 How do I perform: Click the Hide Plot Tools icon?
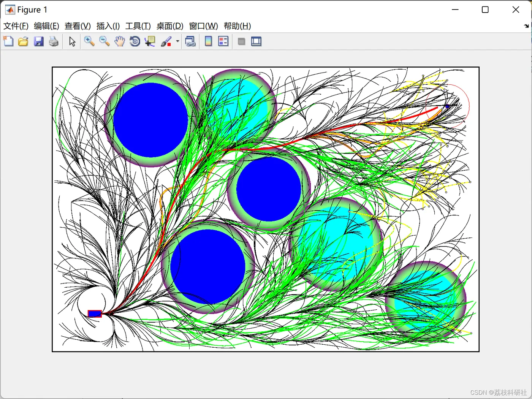pos(241,41)
